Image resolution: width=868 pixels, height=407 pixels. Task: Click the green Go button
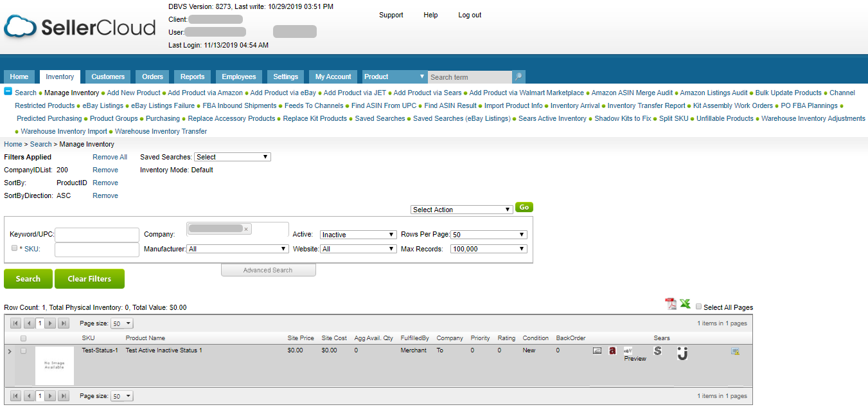tap(524, 207)
